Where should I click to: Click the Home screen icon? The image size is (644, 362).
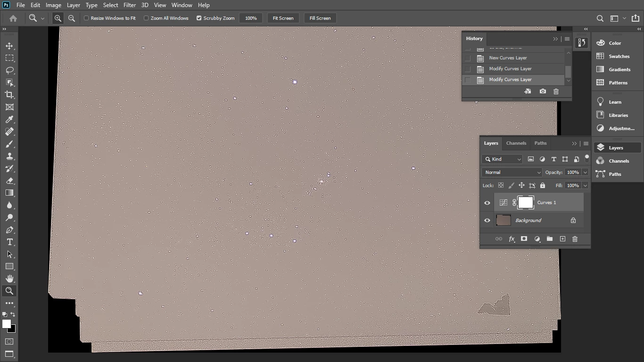13,18
